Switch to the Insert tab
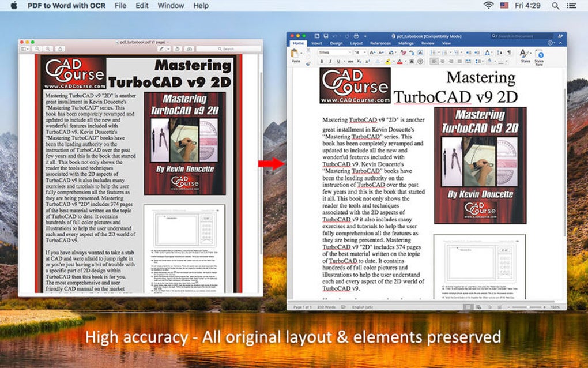 316,43
